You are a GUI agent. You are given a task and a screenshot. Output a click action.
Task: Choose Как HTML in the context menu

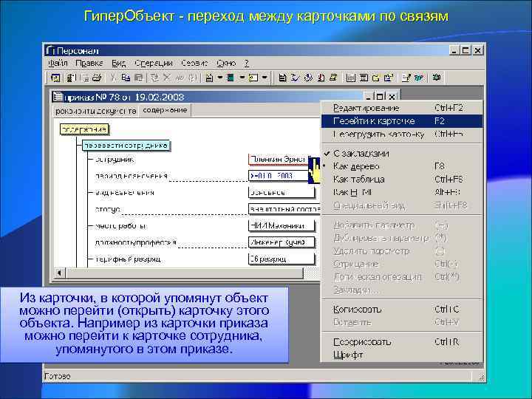click(402, 192)
